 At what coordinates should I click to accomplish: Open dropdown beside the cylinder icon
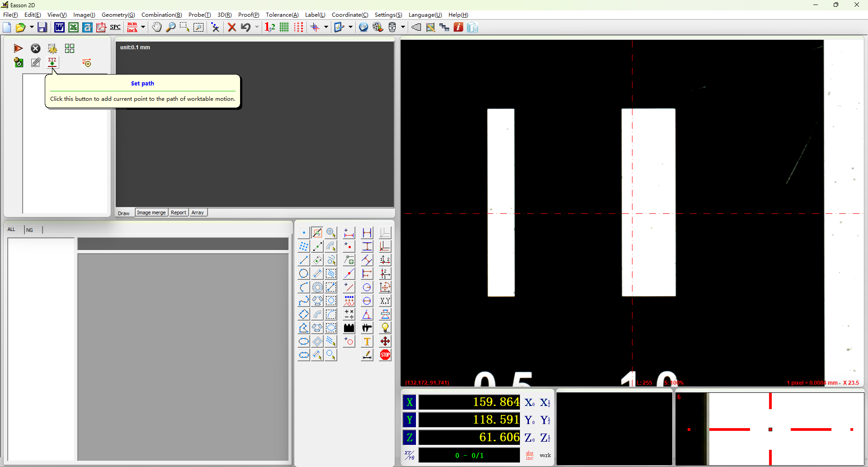403,28
